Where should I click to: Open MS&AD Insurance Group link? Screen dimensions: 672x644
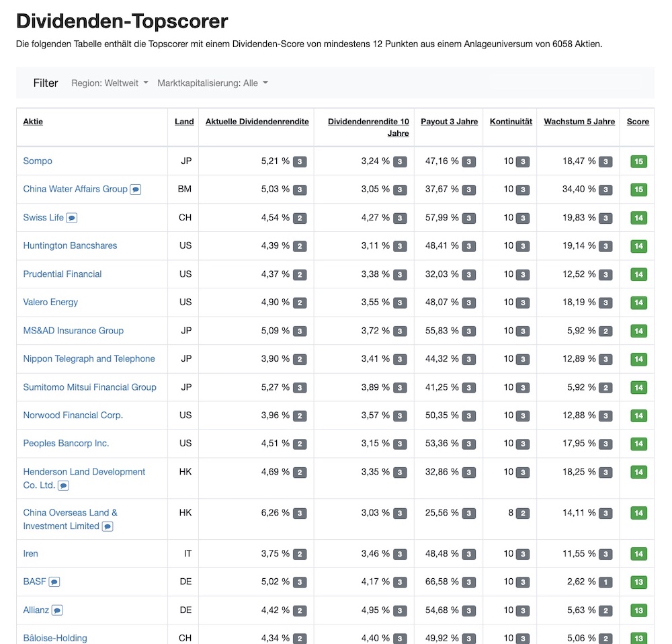coord(73,331)
